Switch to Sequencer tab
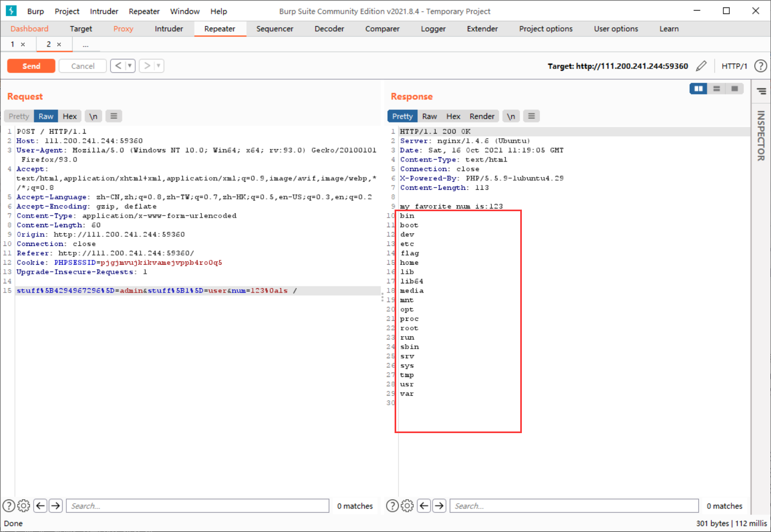 click(275, 29)
